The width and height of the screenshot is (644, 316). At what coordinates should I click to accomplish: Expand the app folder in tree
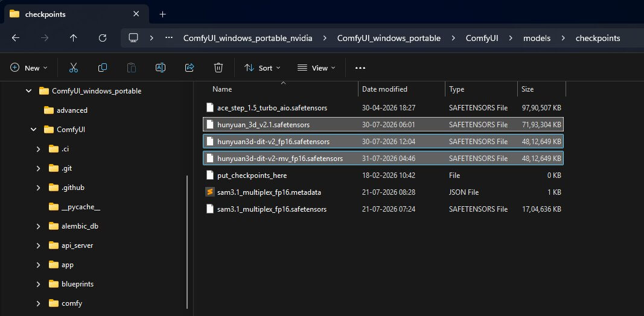(x=38, y=265)
